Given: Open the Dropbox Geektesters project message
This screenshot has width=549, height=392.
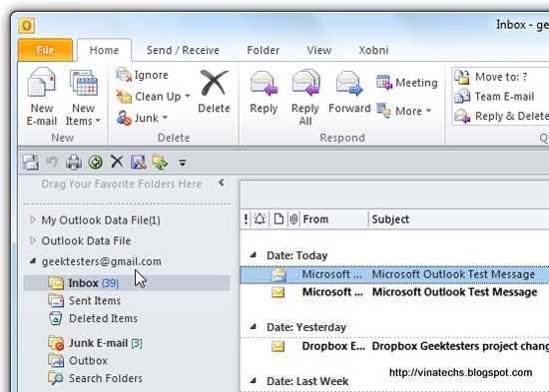Looking at the screenshot, I should (394, 346).
